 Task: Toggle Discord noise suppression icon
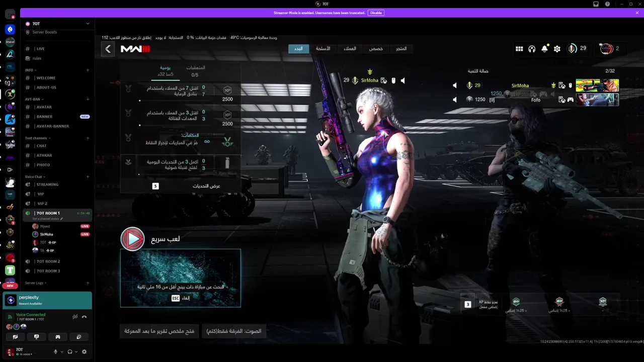click(75, 317)
